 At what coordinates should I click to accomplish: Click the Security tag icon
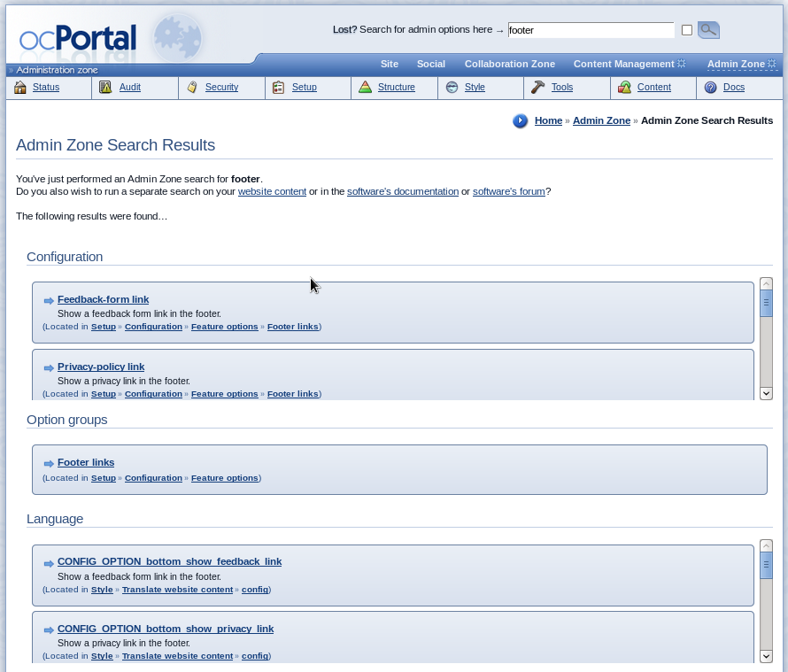click(x=192, y=88)
